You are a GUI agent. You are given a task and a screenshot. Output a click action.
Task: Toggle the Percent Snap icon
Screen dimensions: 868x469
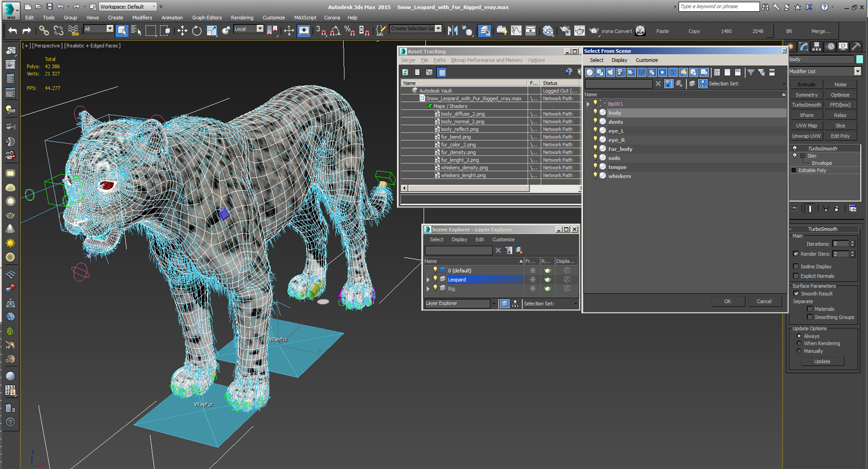(x=350, y=30)
